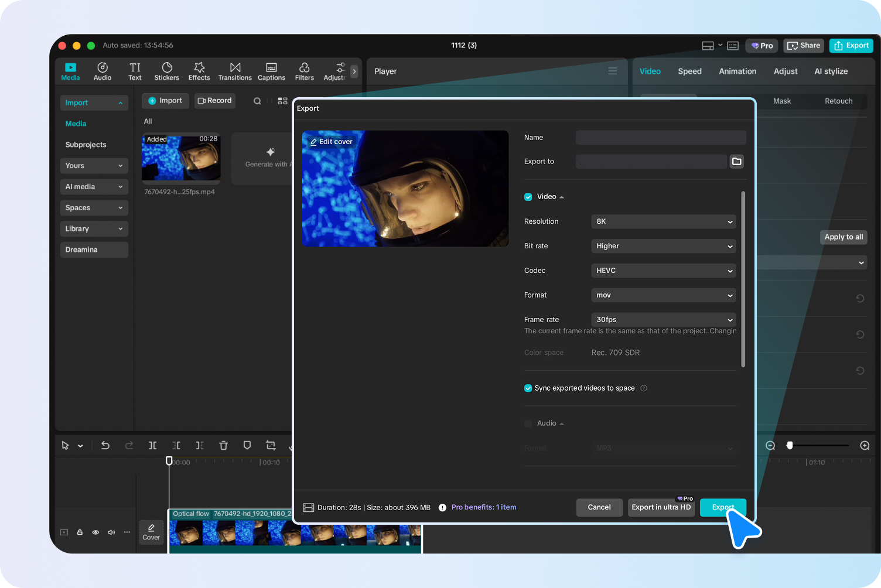Open the Transitions panel
The image size is (881, 588).
point(235,71)
